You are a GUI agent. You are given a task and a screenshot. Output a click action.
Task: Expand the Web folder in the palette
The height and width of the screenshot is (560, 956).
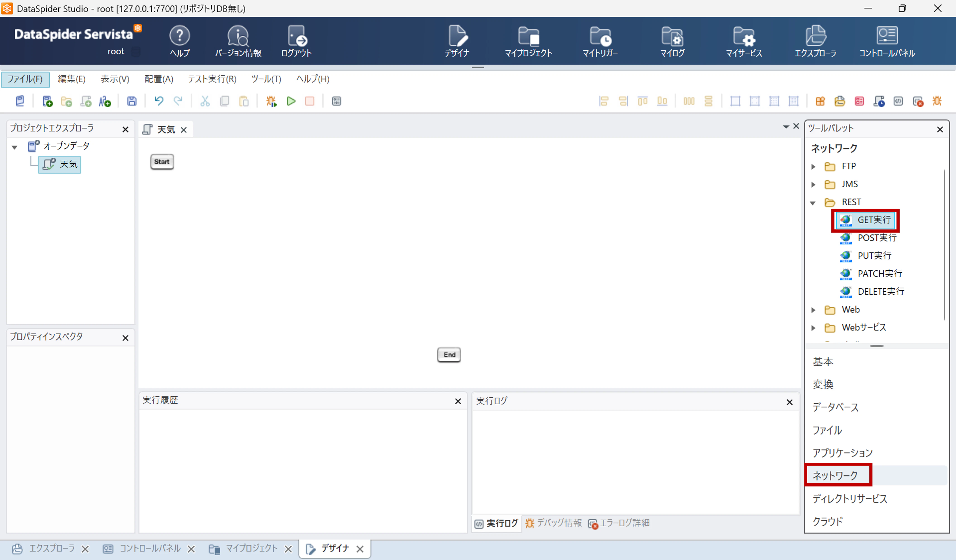click(x=813, y=310)
